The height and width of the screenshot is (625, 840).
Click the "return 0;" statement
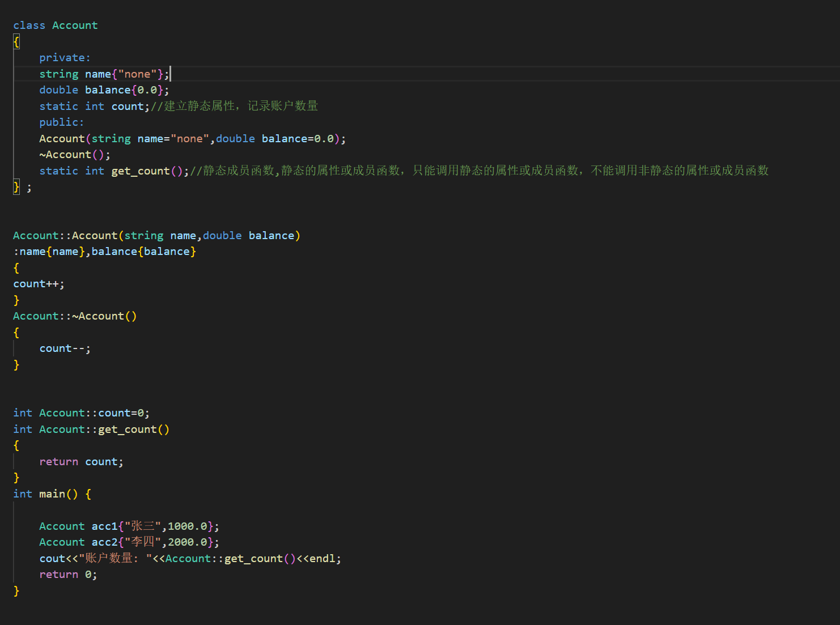pyautogui.click(x=69, y=575)
